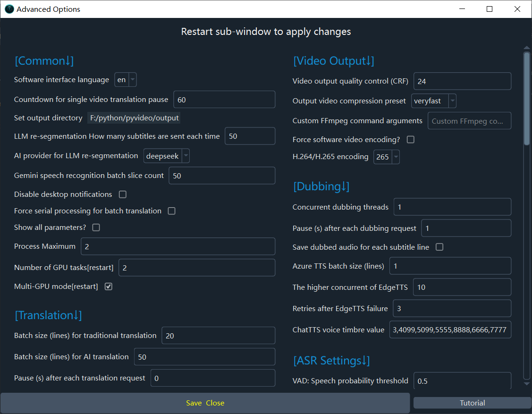Viewport: 532px width, 414px height.
Task: Open the Tutorial button
Action: [472, 403]
